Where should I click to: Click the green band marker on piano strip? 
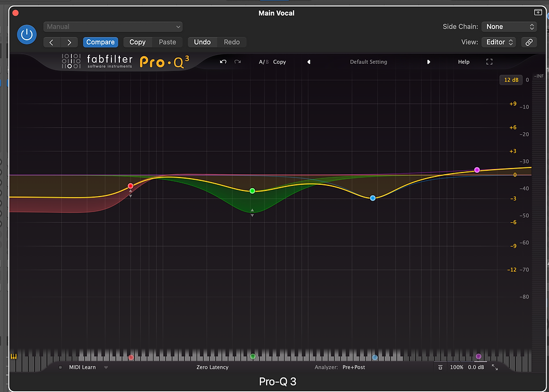point(253,357)
